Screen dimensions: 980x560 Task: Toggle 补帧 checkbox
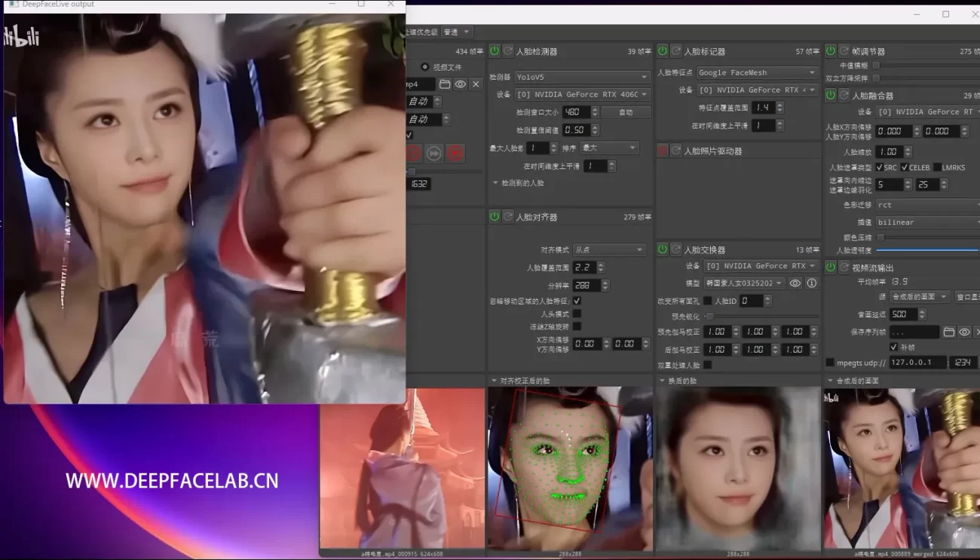point(894,347)
